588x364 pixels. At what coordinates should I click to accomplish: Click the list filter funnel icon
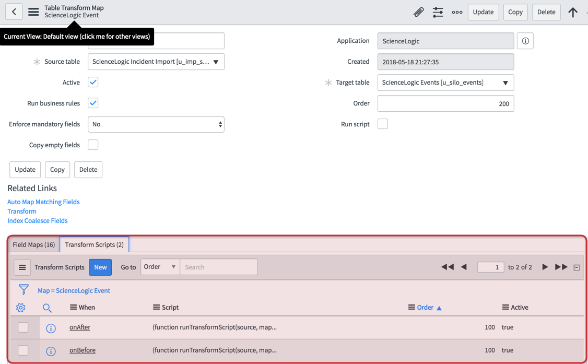[23, 290]
